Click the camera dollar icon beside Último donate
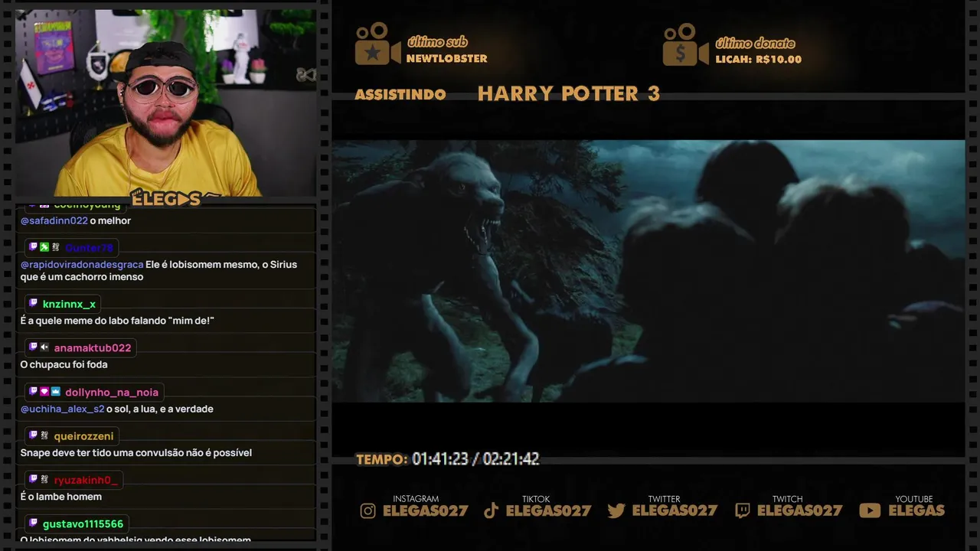 point(685,44)
